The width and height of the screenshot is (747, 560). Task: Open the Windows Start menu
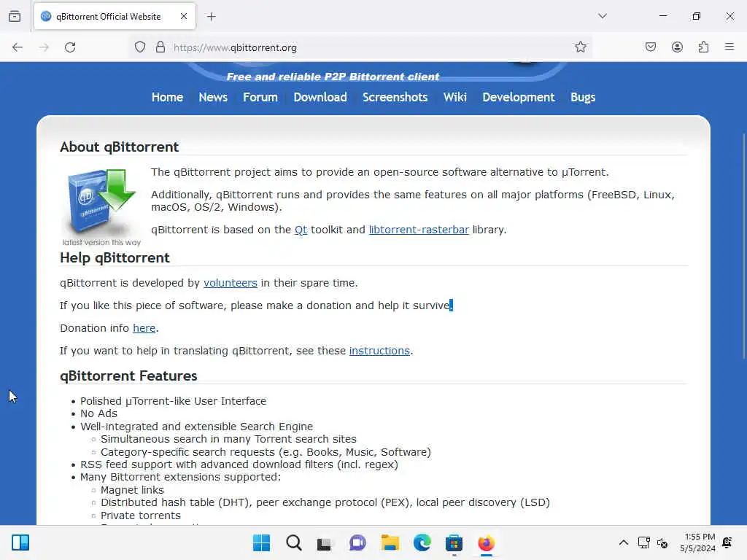coord(261,542)
